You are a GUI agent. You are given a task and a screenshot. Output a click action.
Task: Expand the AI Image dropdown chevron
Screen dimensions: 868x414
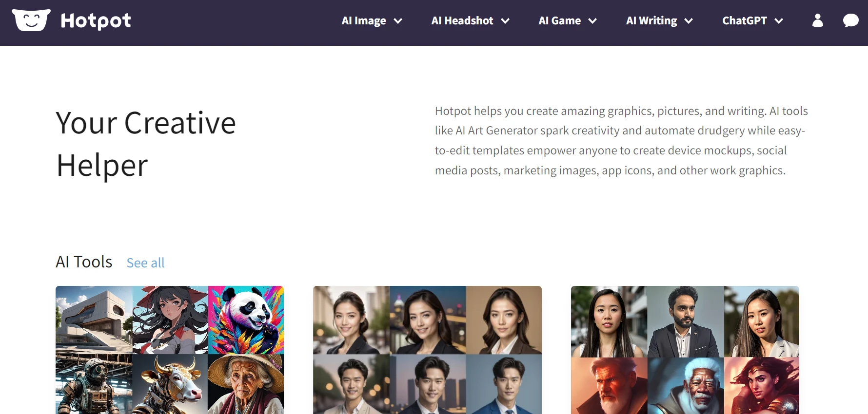398,21
